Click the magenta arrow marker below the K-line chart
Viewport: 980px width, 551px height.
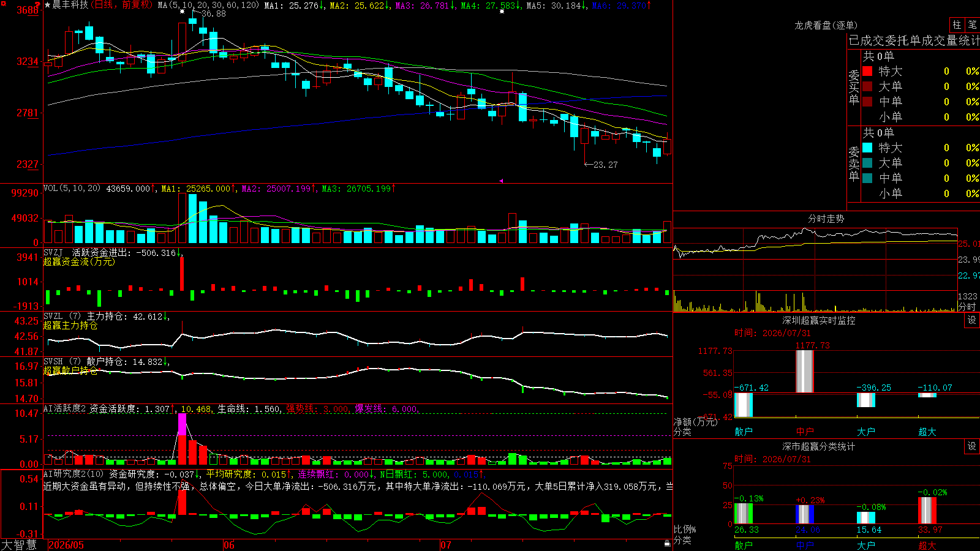pos(502,181)
